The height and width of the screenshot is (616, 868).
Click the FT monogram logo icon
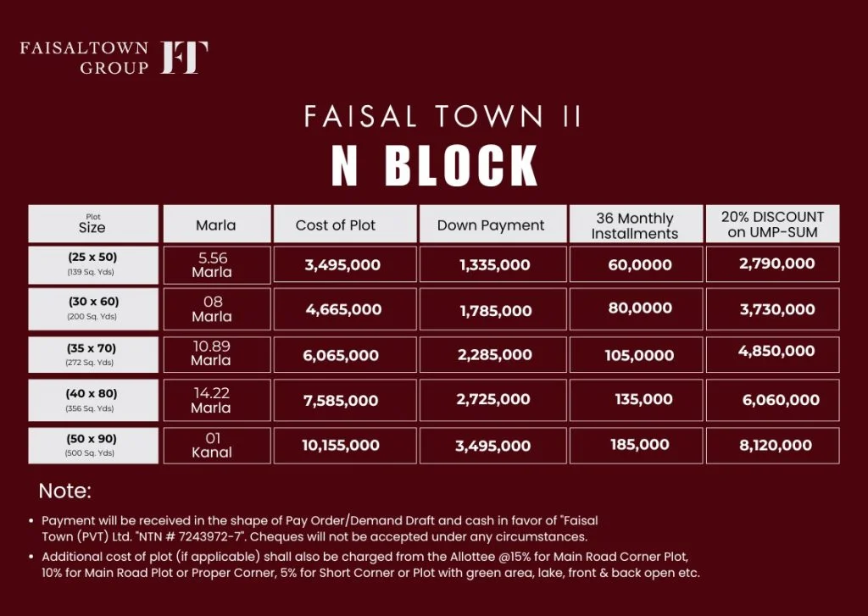(x=184, y=57)
